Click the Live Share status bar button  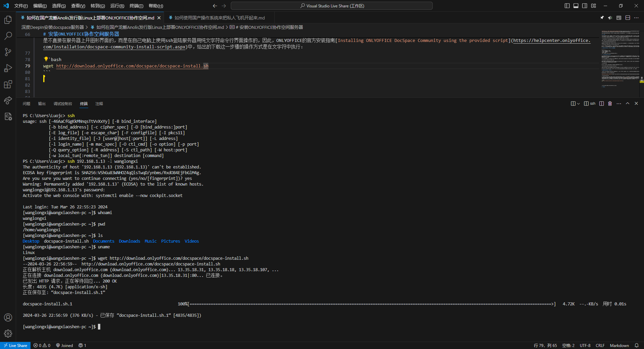click(x=15, y=346)
